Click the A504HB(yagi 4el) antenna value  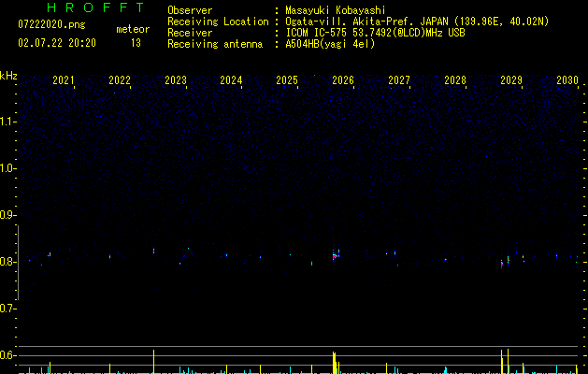330,44
